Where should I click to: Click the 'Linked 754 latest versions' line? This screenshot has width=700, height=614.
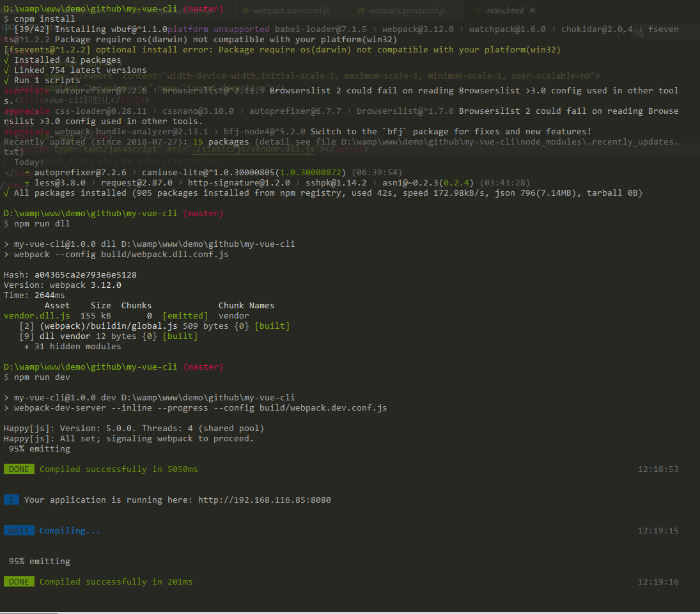coord(80,70)
